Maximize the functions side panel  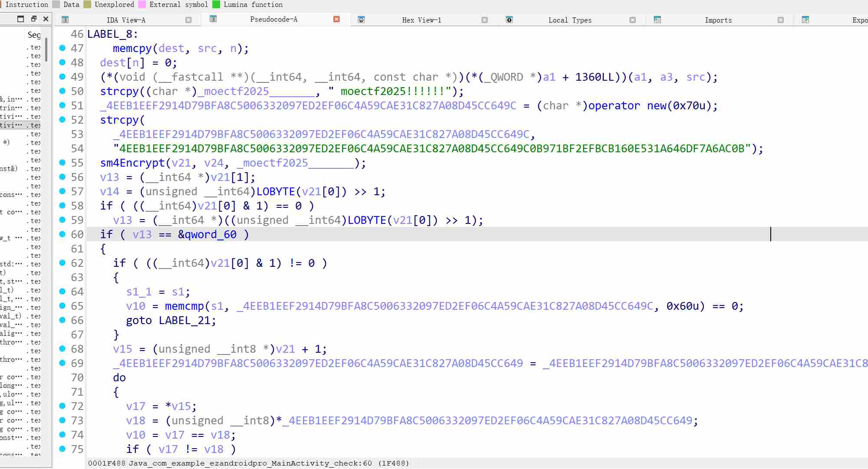click(20, 19)
